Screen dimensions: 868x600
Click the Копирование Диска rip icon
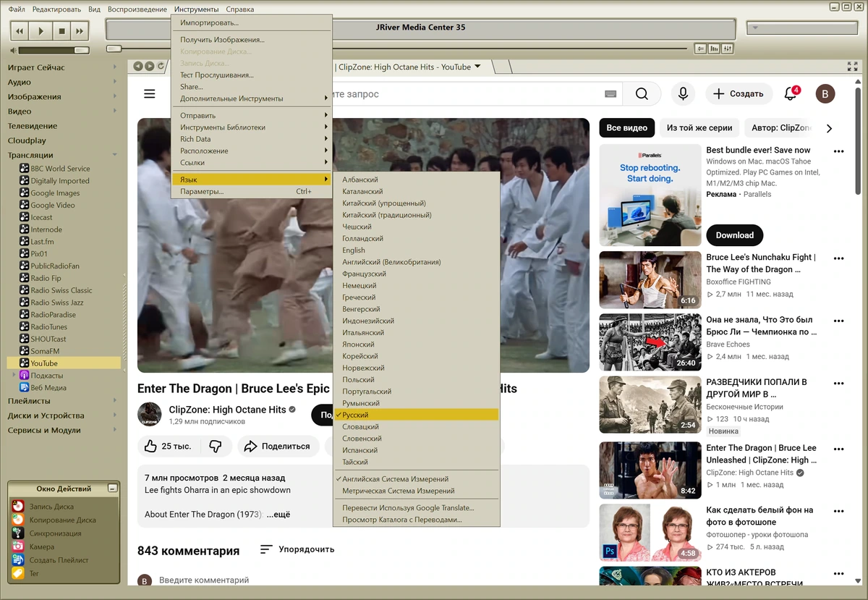[17, 520]
